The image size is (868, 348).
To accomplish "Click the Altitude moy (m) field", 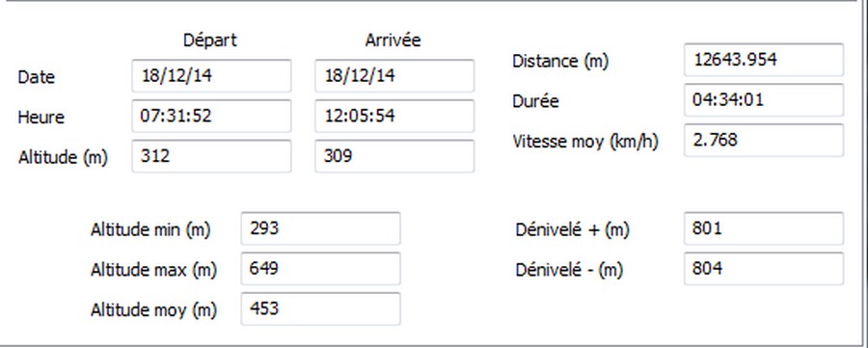I will pyautogui.click(x=320, y=308).
